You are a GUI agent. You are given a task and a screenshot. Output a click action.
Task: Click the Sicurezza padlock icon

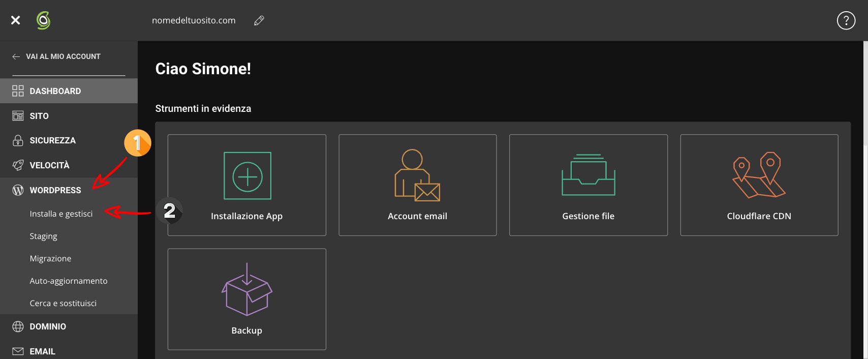[18, 140]
